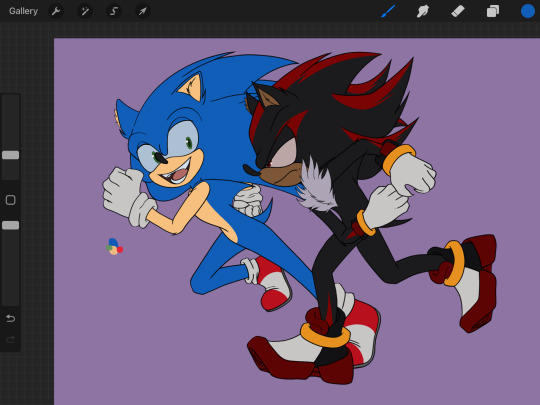Select the Smudge finger tool
The width and height of the screenshot is (540, 405).
pos(423,11)
